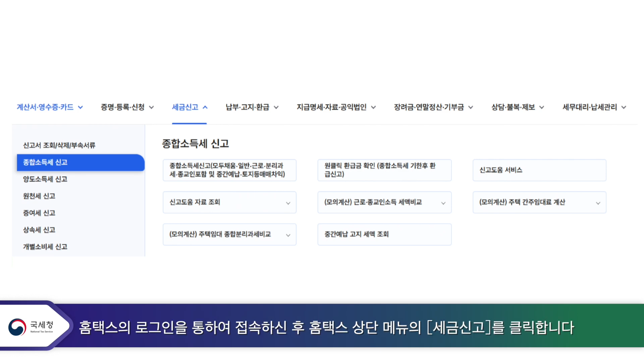The width and height of the screenshot is (644, 362).
Task: Open the 납부·고지·환급 menu
Action: tap(252, 107)
